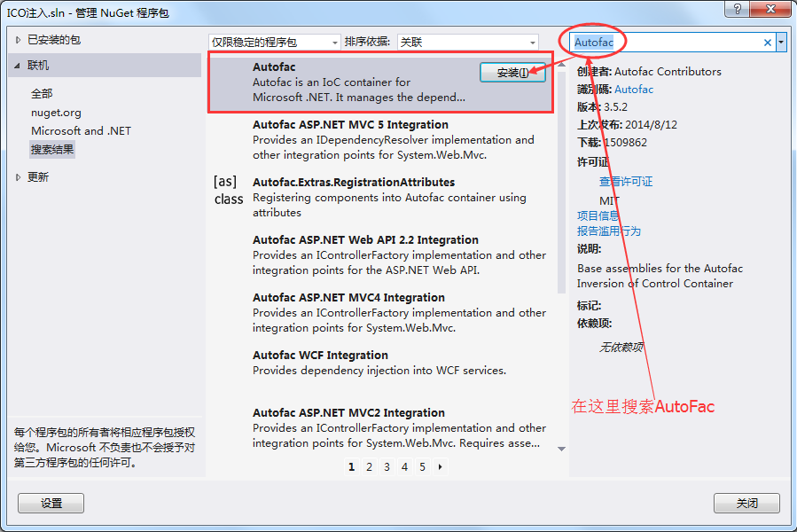Image resolution: width=797 pixels, height=532 pixels.
Task: Open the 项目信息 link
Action: [x=598, y=215]
